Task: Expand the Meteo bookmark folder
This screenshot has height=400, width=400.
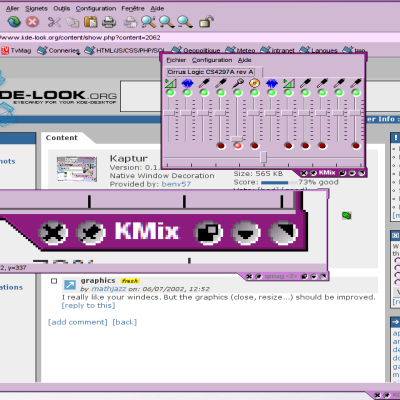Action: pos(240,50)
